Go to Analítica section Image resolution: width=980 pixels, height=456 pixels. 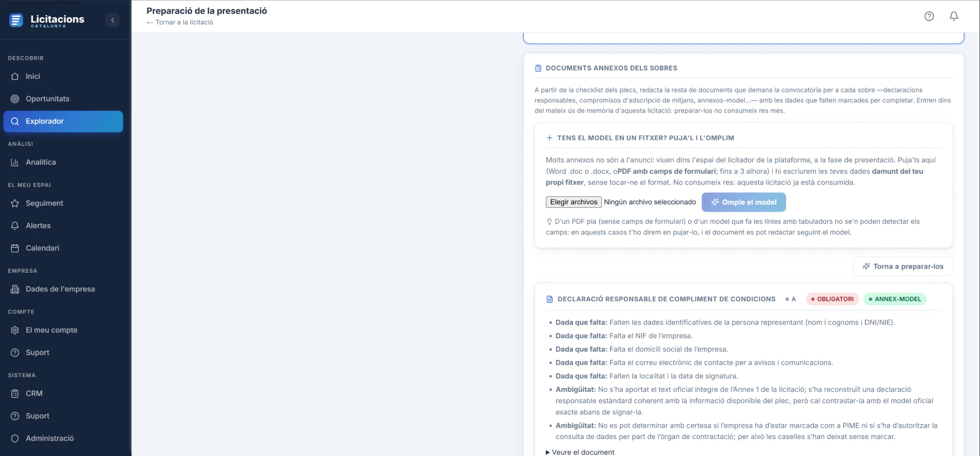(63, 162)
